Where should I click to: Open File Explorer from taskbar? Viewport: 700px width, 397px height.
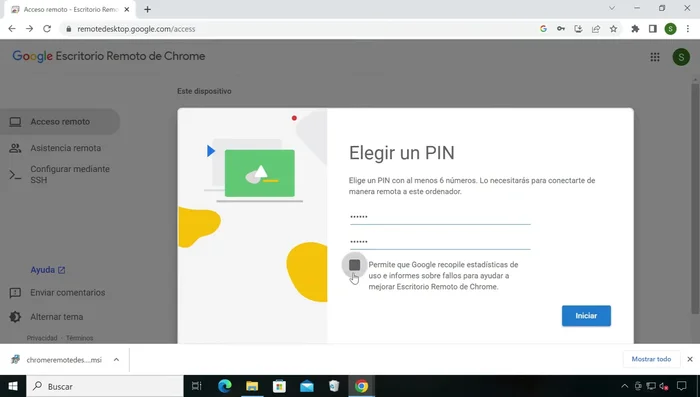[x=252, y=386]
